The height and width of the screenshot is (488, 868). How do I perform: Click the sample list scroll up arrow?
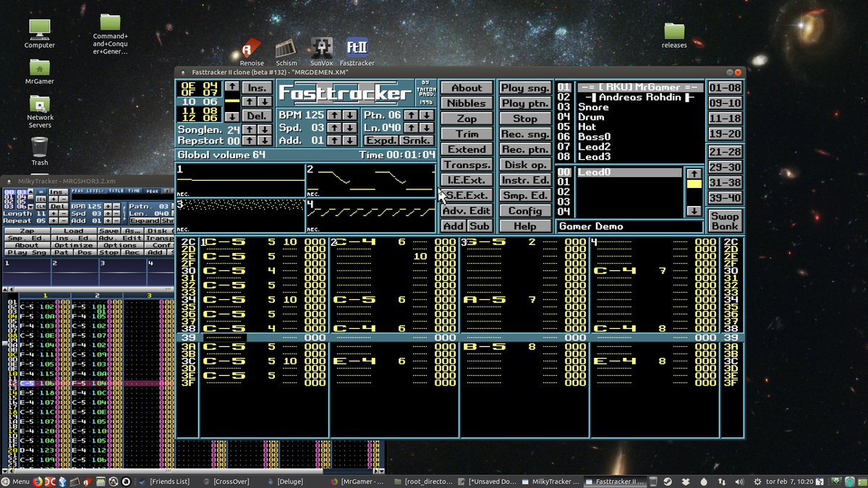[694, 174]
